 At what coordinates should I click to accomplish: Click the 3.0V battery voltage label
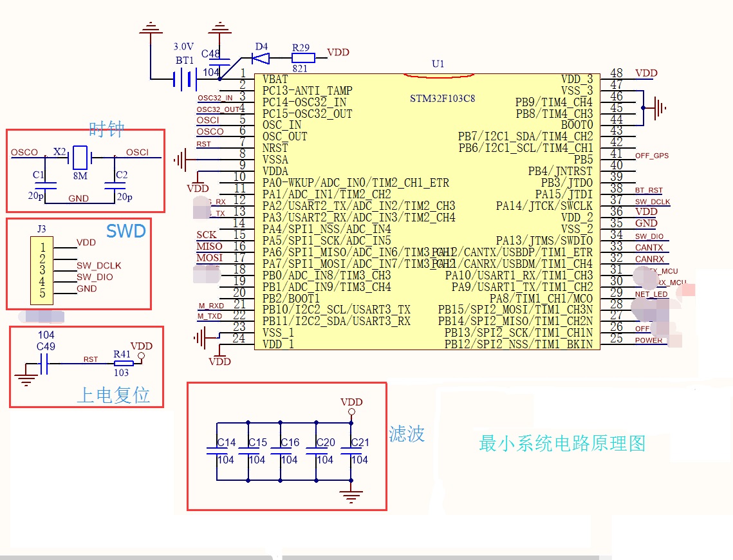183,47
